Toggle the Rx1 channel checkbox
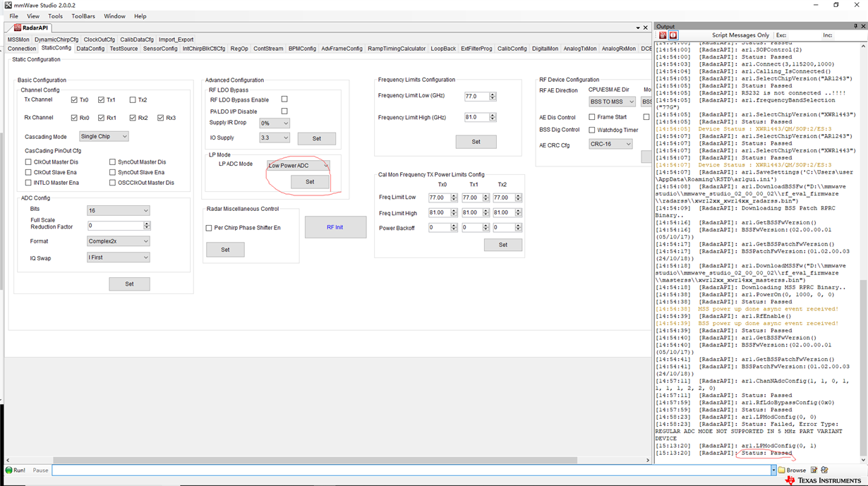868x486 pixels. pos(102,118)
